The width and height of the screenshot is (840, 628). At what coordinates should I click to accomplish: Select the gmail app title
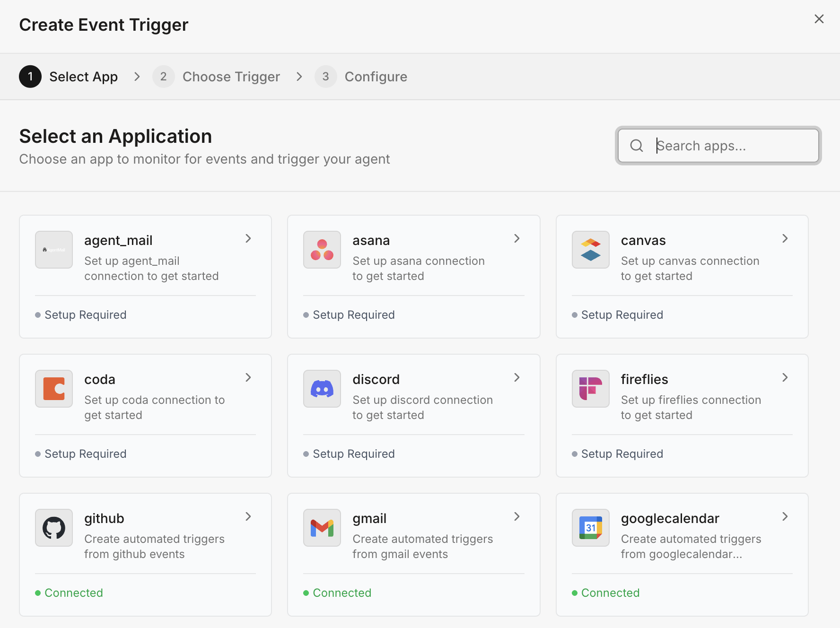(x=369, y=519)
